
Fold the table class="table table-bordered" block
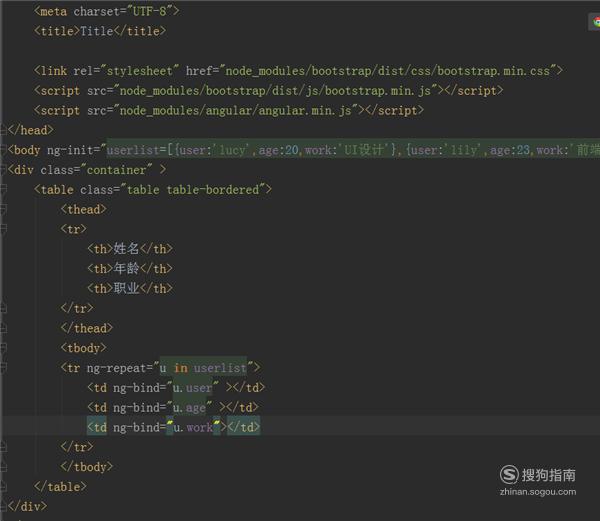click(x=3, y=189)
